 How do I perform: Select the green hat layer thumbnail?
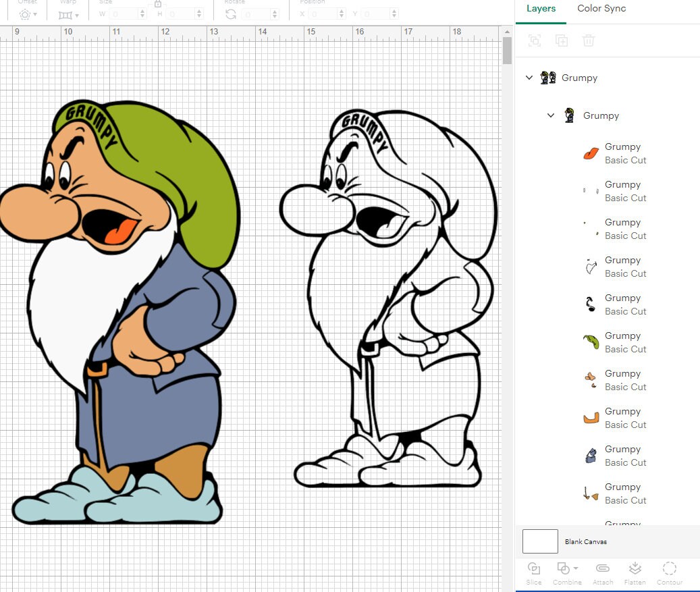coord(591,342)
